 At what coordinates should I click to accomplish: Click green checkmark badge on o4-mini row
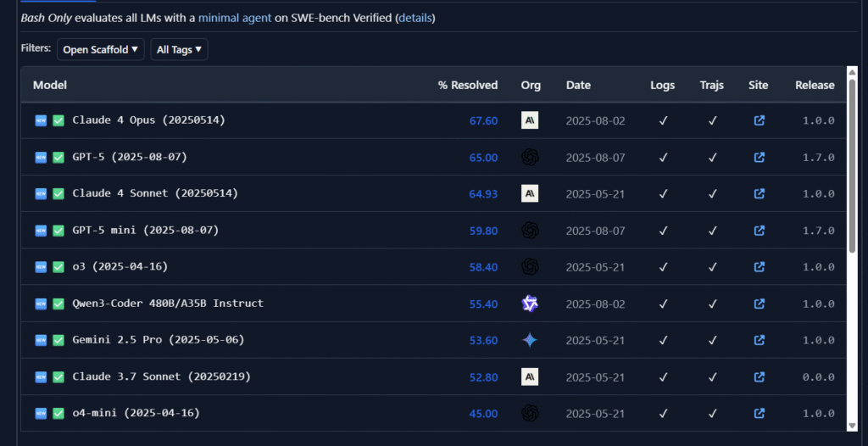(x=58, y=413)
